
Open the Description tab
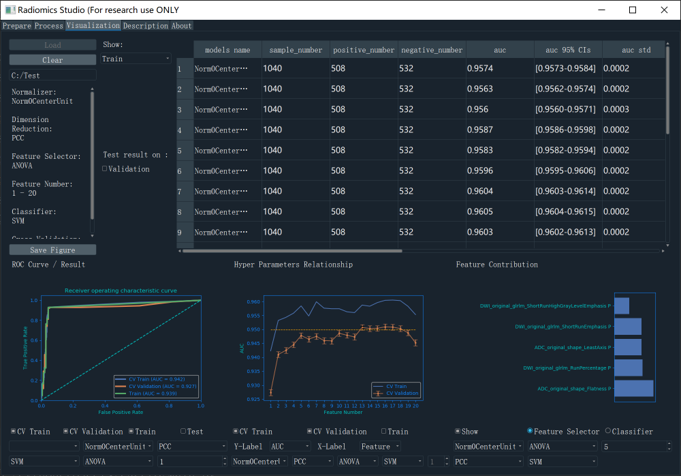(x=145, y=26)
